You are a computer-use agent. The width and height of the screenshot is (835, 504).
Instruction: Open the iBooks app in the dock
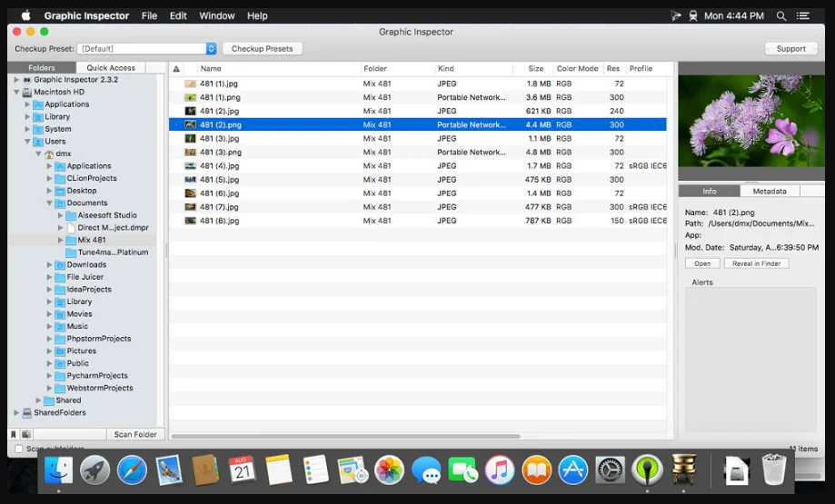[x=536, y=470]
